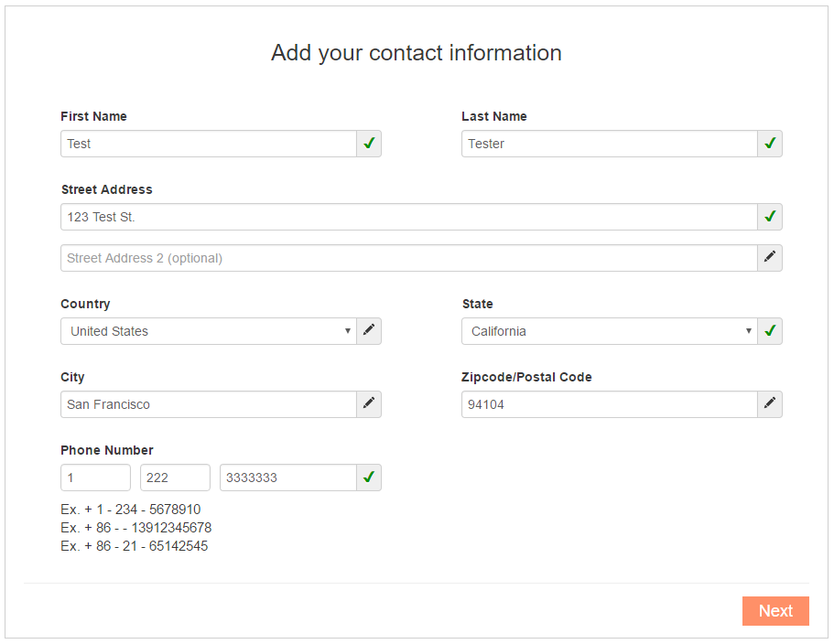Select the Last Name text field
The image size is (834, 644).
[609, 144]
